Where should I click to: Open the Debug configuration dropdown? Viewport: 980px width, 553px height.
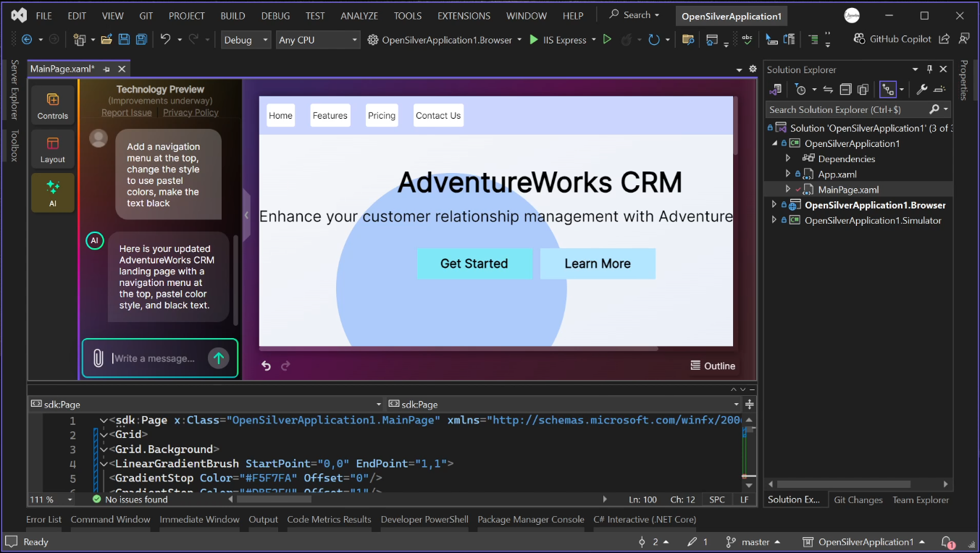tap(246, 40)
